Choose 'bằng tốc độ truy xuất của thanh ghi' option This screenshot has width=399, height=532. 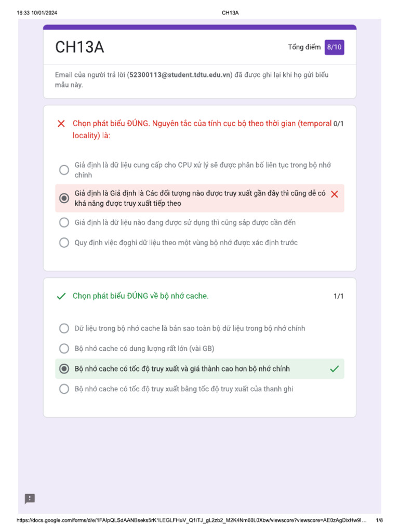(x=64, y=389)
